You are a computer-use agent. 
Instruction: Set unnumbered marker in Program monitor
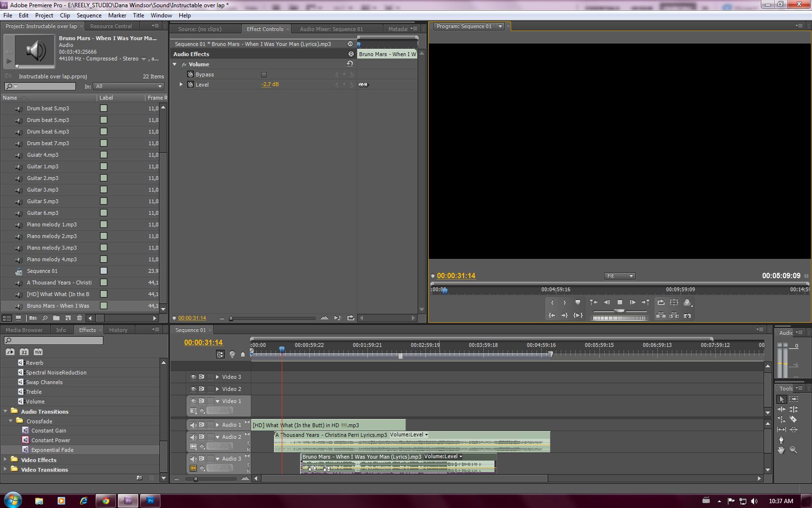[x=578, y=302]
